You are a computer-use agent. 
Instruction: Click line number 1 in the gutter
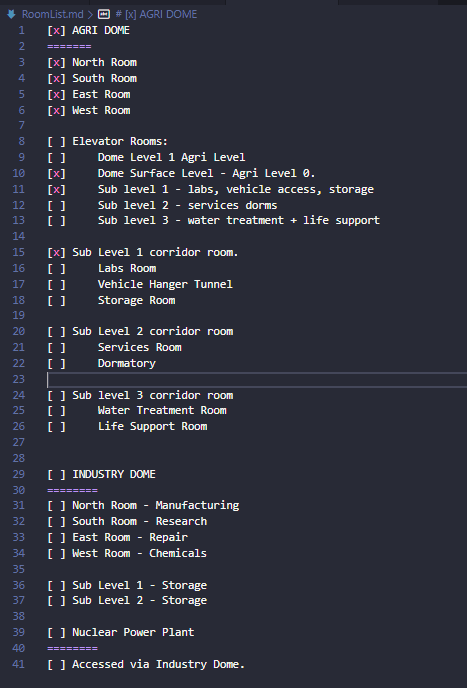(x=22, y=31)
